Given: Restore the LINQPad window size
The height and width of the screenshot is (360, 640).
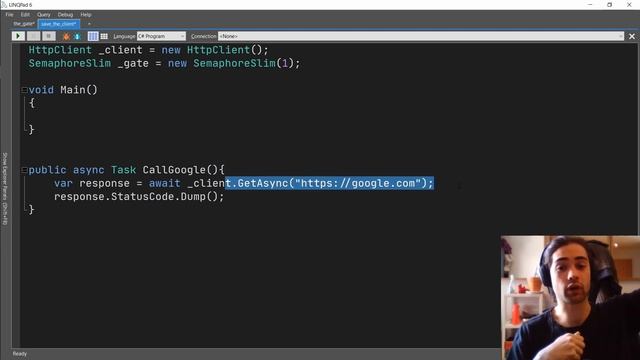Looking at the screenshot, I should pos(609,4).
